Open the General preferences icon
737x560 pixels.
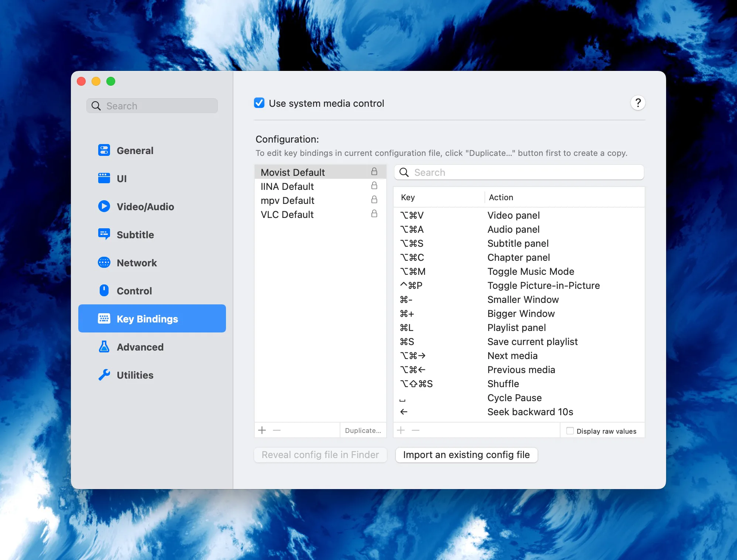click(104, 150)
